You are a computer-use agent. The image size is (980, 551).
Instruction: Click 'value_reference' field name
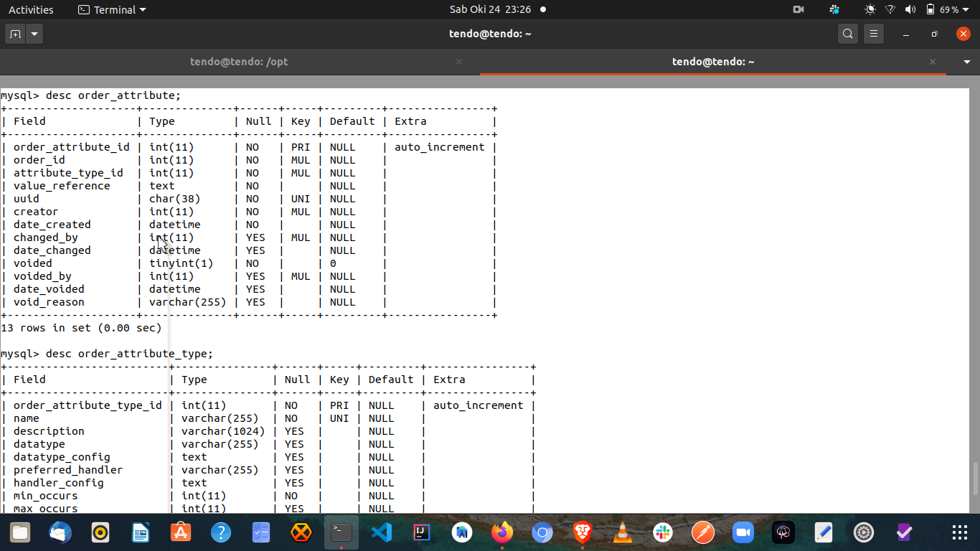point(62,186)
